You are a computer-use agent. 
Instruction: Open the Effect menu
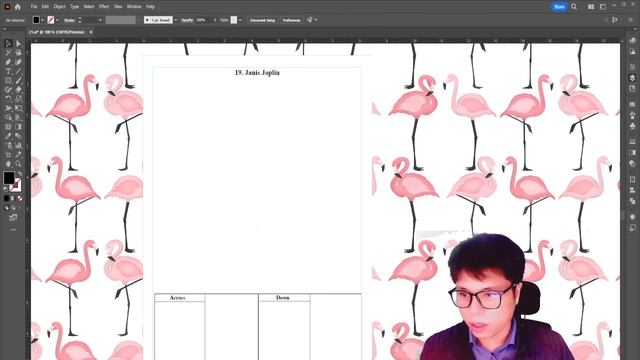[x=104, y=7]
